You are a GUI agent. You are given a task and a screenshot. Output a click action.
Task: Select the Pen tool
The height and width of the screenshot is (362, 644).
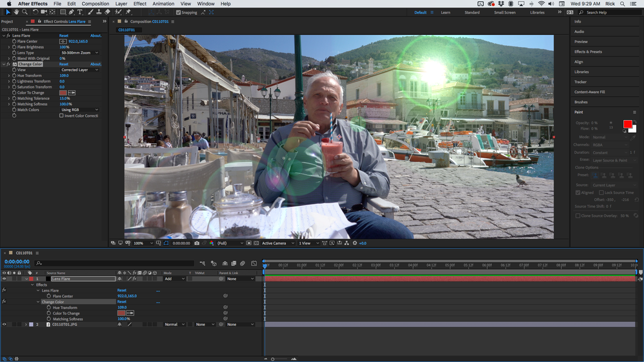point(72,12)
